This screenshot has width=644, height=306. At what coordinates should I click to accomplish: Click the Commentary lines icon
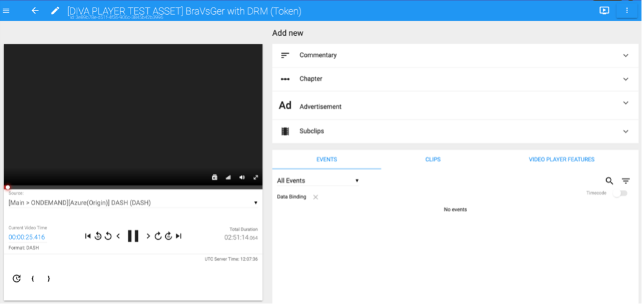pos(285,56)
